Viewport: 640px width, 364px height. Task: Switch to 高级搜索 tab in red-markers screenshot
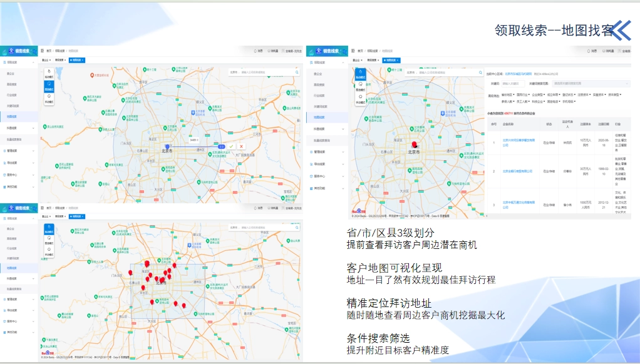60,216
